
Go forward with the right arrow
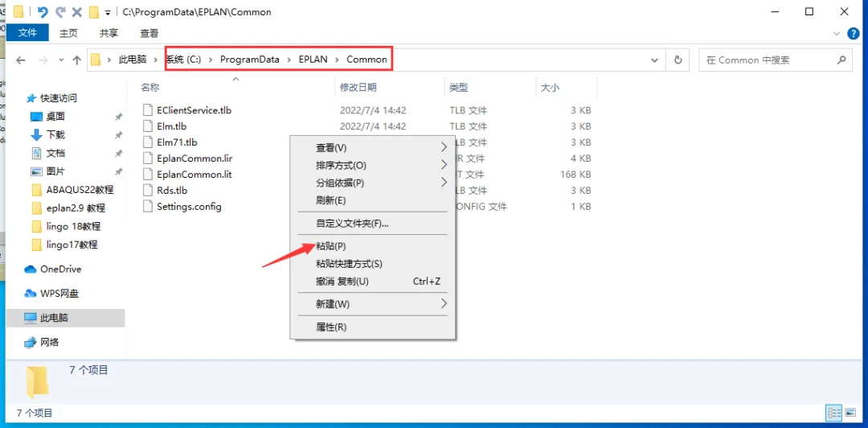pyautogui.click(x=45, y=60)
